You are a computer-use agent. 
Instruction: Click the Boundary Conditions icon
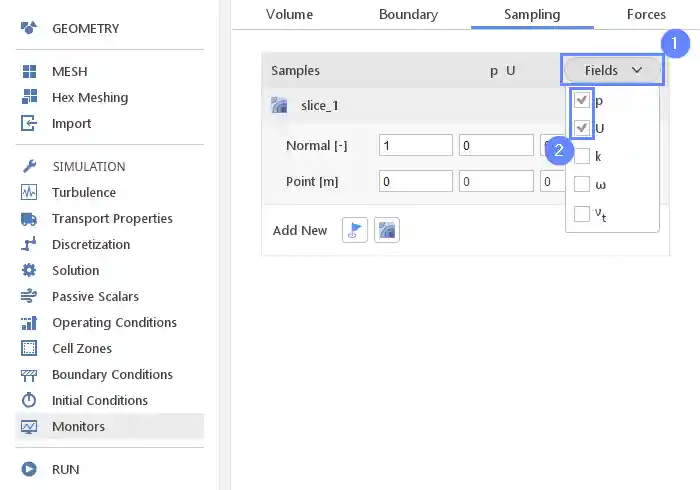pos(29,375)
